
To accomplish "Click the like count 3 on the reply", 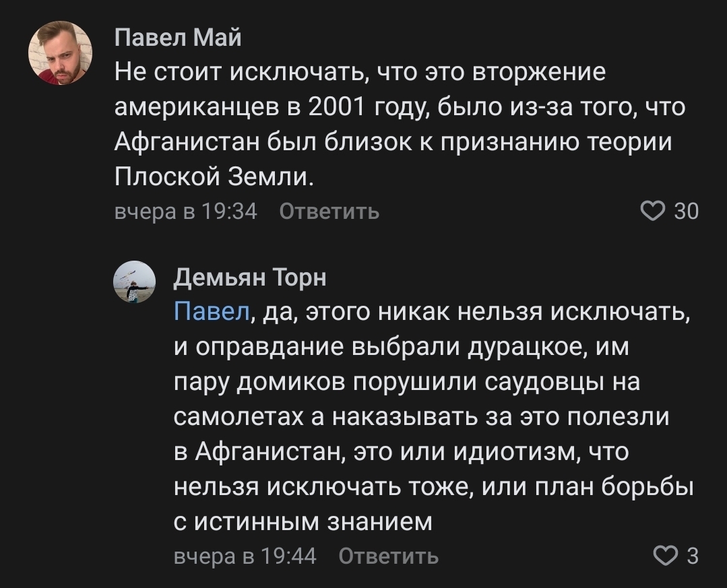I will (691, 556).
